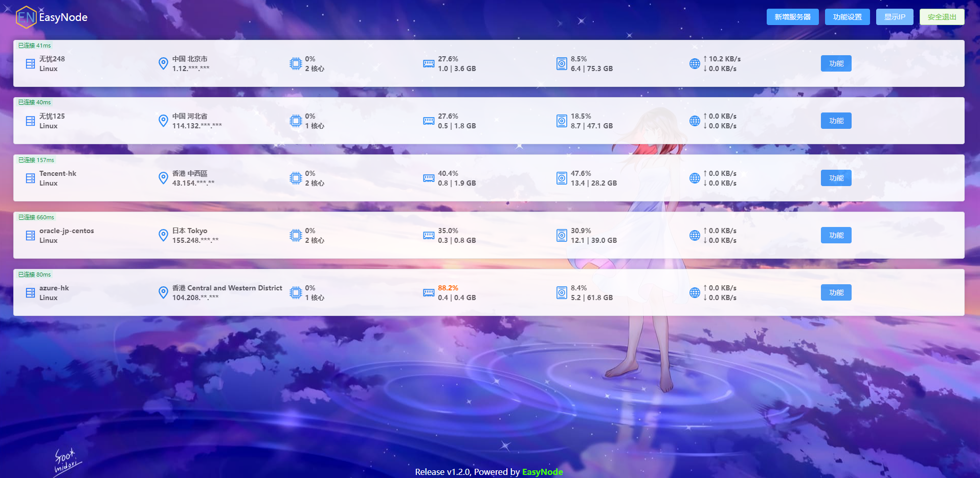
Task: Click the 已连接 80ms status tag
Action: (34, 275)
